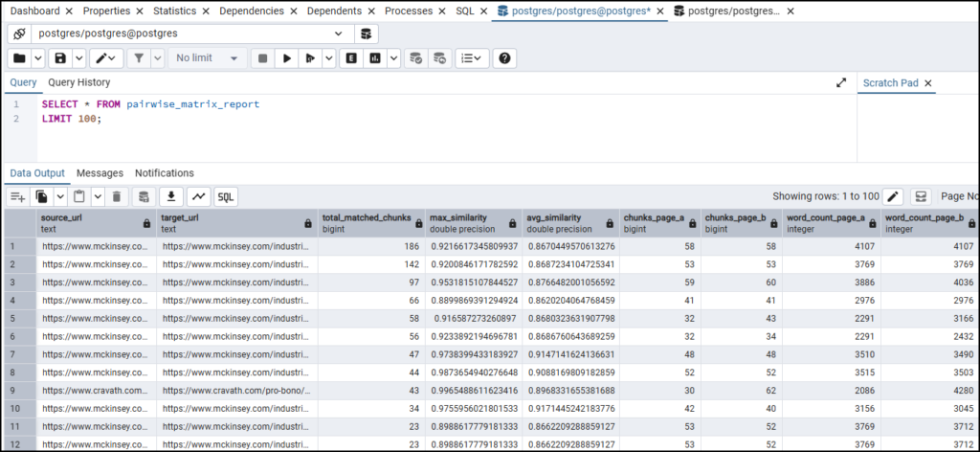The width and height of the screenshot is (980, 452).
Task: Open the Notifications tab
Action: click(x=165, y=173)
